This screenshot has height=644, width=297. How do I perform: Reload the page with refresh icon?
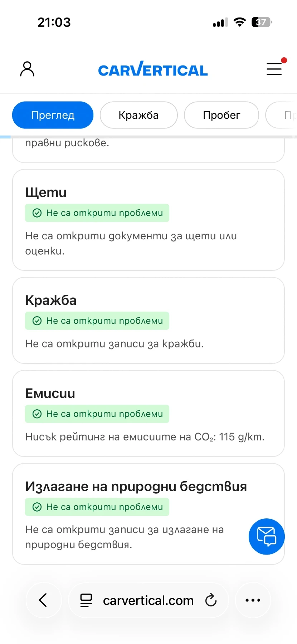coord(211,600)
